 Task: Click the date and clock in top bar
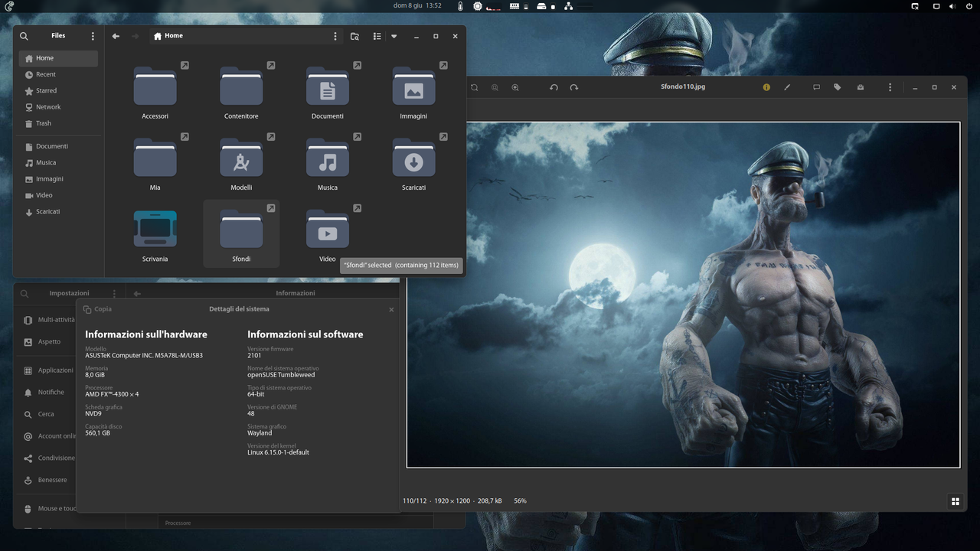pyautogui.click(x=417, y=5)
